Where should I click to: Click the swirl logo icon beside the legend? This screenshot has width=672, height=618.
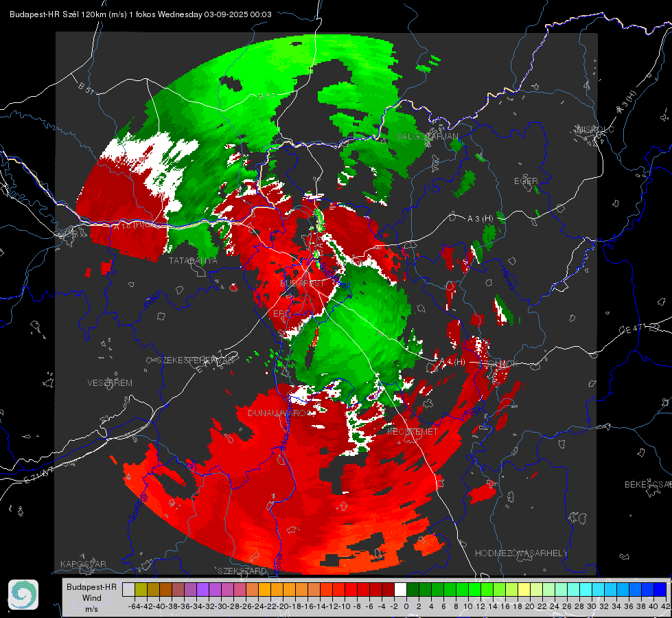tap(23, 595)
